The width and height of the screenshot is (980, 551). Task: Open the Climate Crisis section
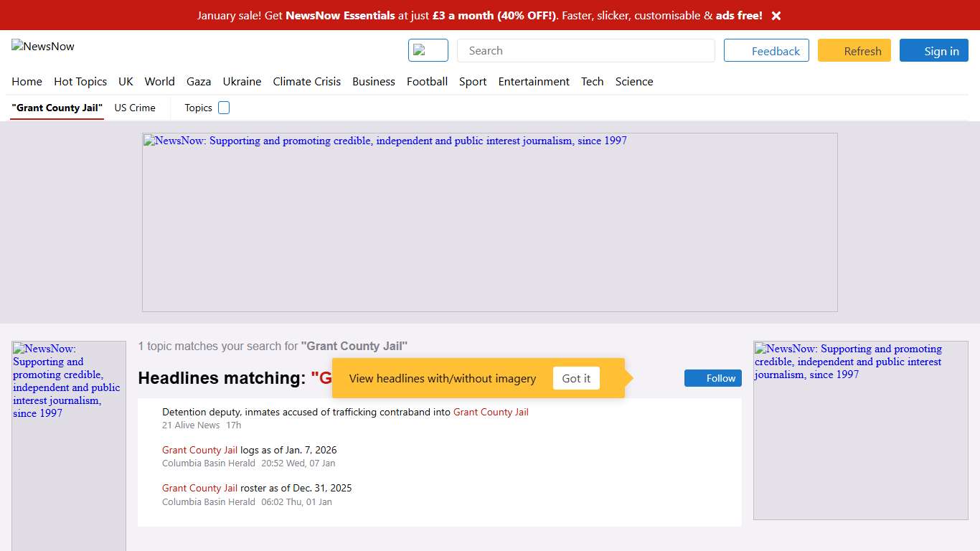(306, 82)
